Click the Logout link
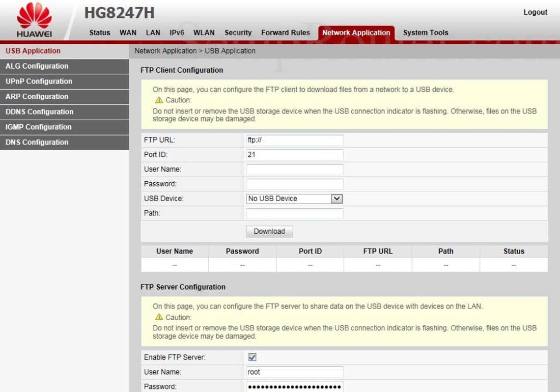 (x=535, y=12)
